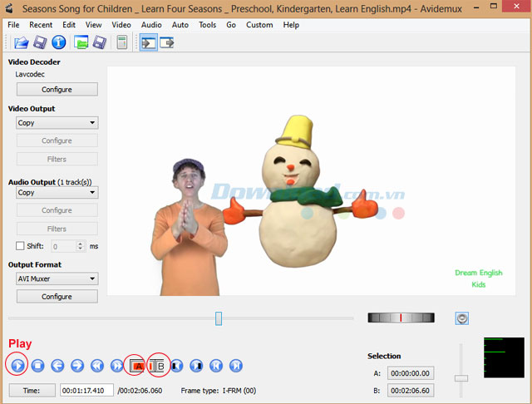Viewport: 532px width, 404px height.
Task: Toggle the audio mute speaker icon
Action: point(463,318)
